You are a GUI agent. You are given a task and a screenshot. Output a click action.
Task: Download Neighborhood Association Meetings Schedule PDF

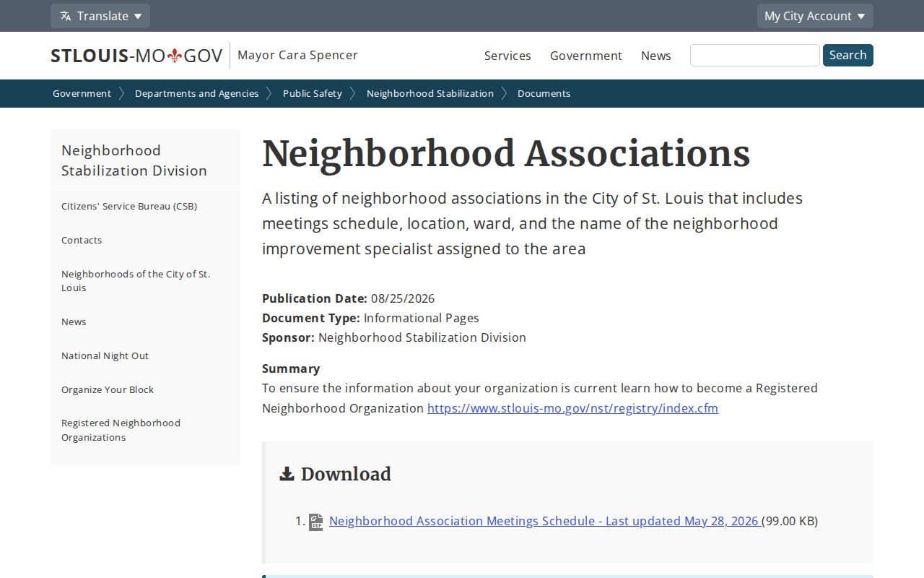[545, 521]
